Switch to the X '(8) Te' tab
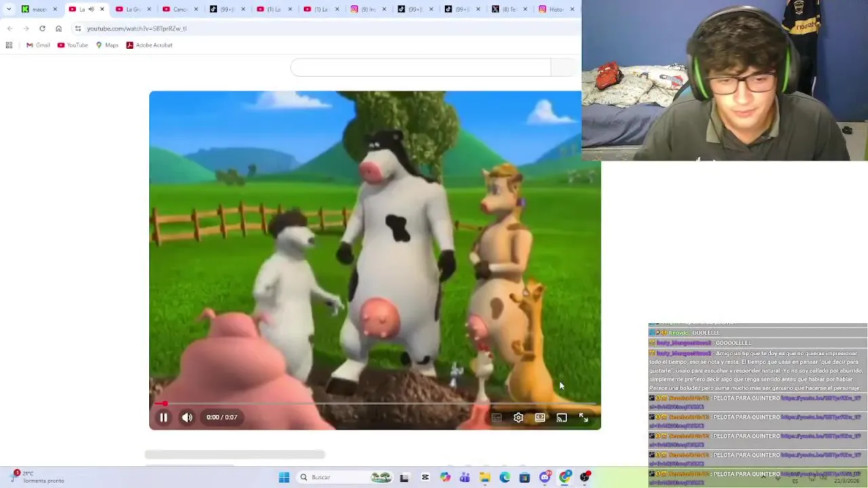This screenshot has width=868, height=488. [509, 9]
